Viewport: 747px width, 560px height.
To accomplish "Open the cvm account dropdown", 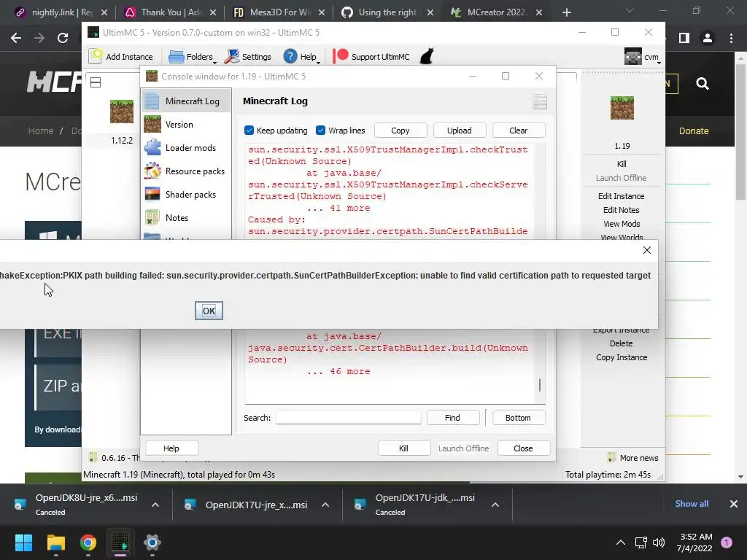I will [x=643, y=57].
